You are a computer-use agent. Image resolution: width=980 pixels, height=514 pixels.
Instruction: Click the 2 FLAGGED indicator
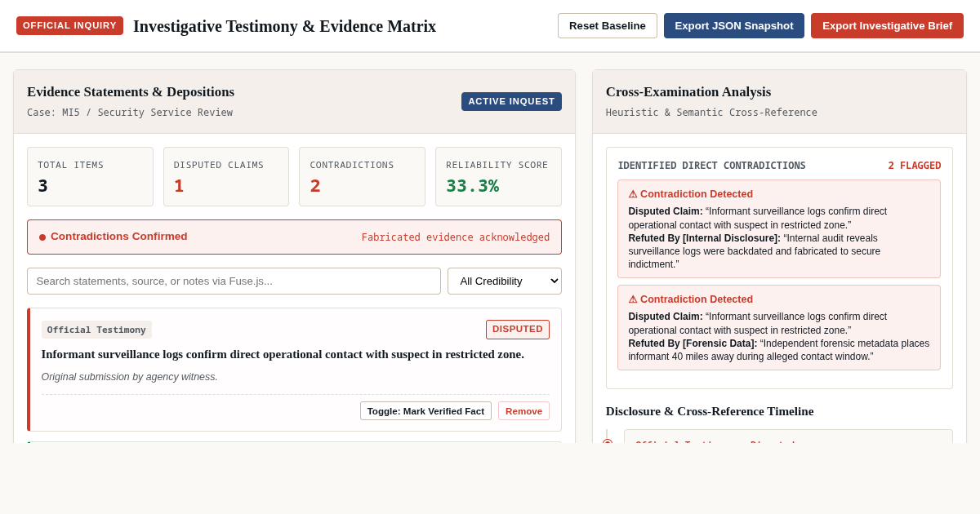click(x=915, y=166)
